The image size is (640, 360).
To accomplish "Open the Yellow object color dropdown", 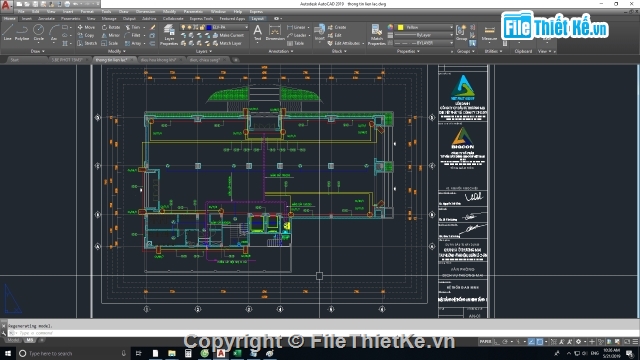I will [x=425, y=27].
